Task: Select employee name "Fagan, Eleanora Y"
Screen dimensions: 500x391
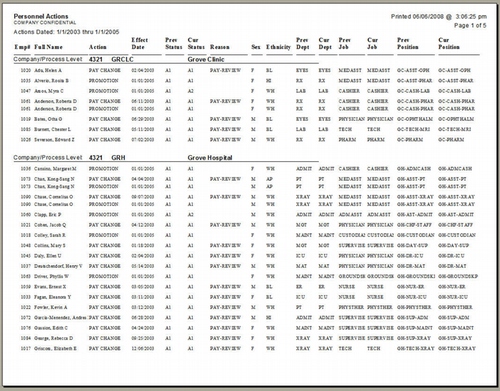Action: pos(52,297)
